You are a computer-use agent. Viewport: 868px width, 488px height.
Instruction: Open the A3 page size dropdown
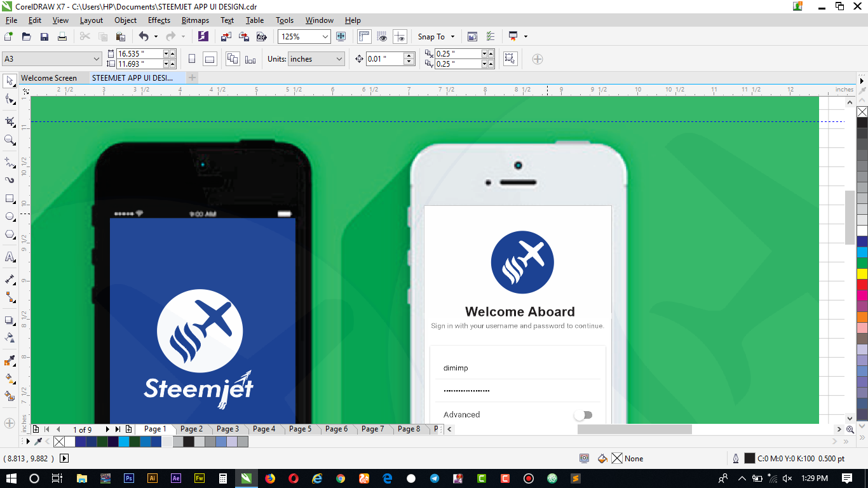pos(97,59)
